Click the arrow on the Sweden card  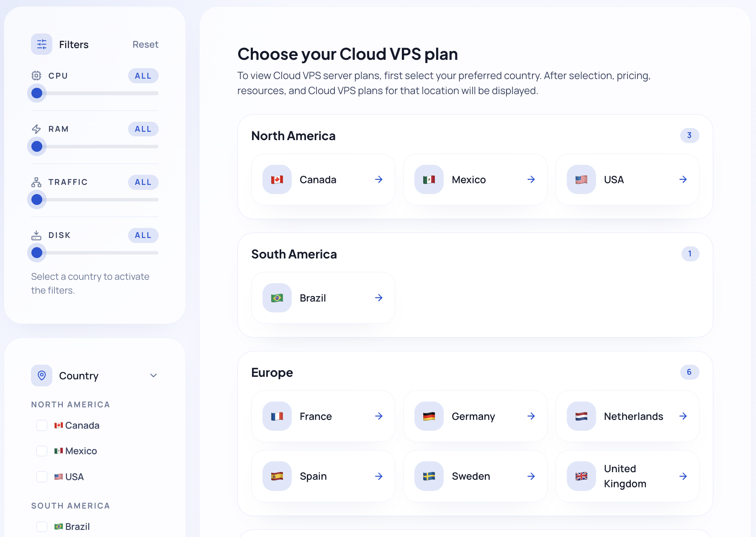[531, 476]
